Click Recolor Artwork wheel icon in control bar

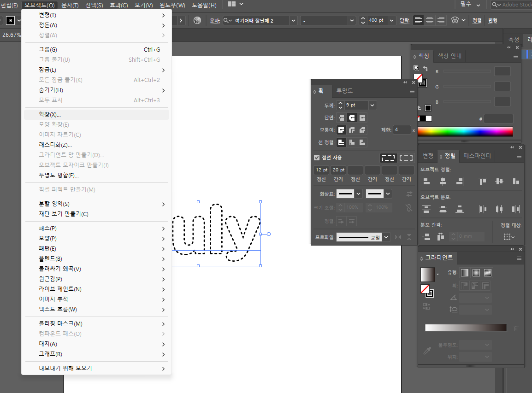[x=197, y=20]
